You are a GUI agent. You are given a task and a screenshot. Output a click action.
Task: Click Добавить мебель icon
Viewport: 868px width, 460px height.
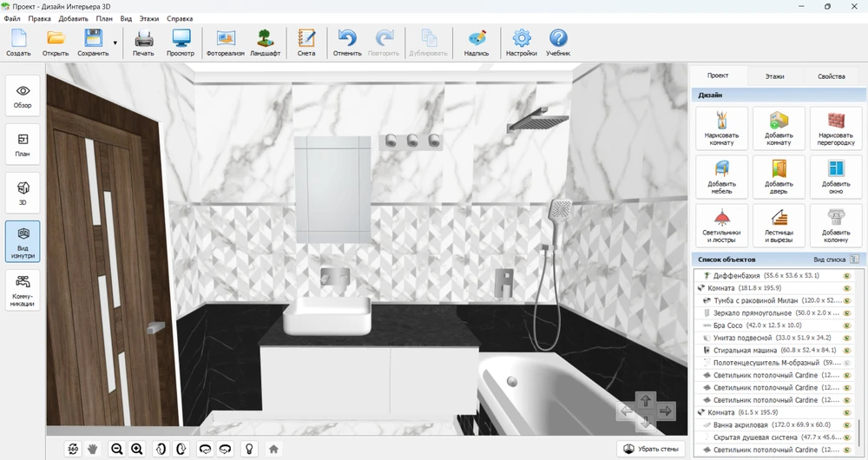pos(721,177)
